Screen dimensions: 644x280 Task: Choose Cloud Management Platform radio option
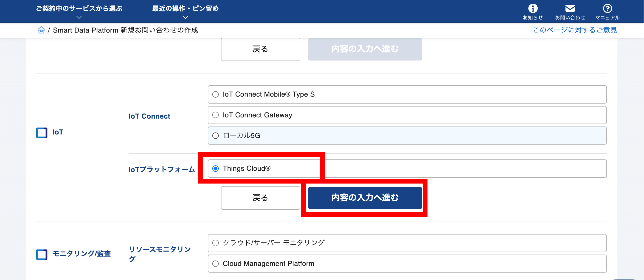(x=216, y=264)
